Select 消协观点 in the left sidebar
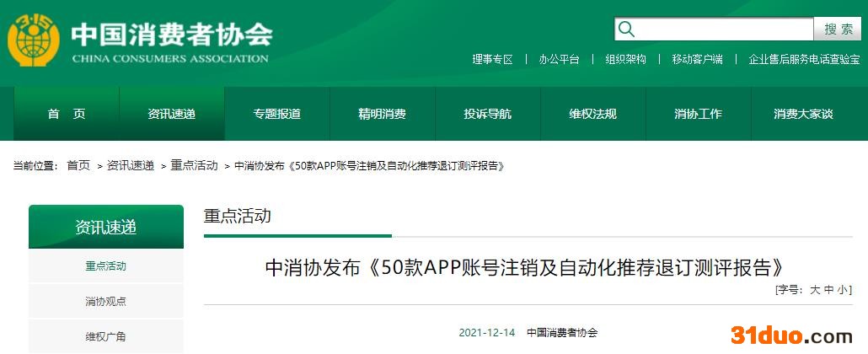The image size is (868, 354). pos(105,302)
